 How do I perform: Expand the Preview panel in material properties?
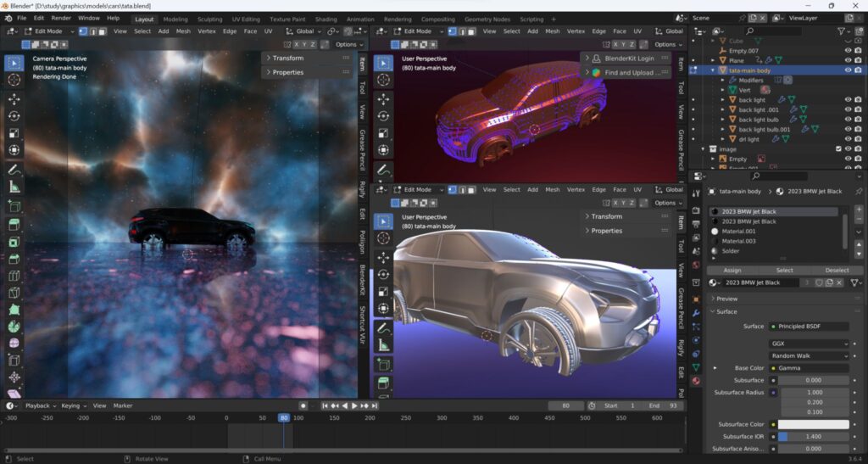coord(785,299)
